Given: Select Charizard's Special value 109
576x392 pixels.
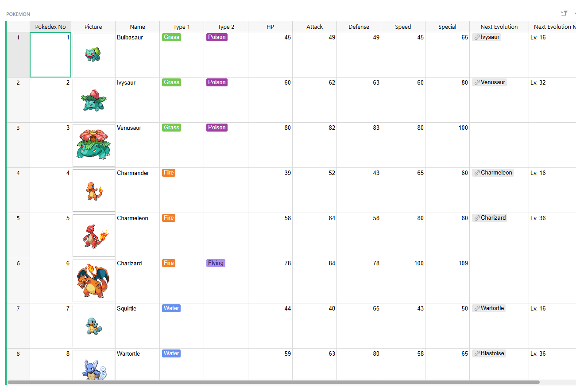Looking at the screenshot, I should (x=447, y=281).
